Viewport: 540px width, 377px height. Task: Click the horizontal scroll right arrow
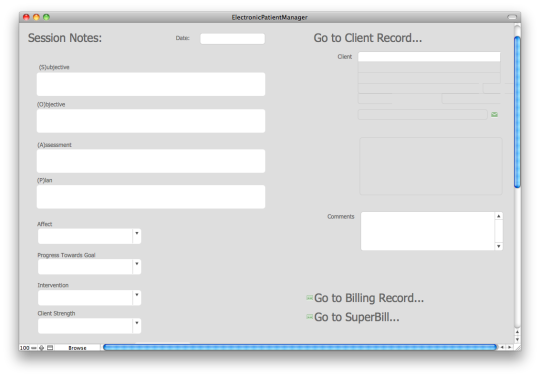pos(510,347)
